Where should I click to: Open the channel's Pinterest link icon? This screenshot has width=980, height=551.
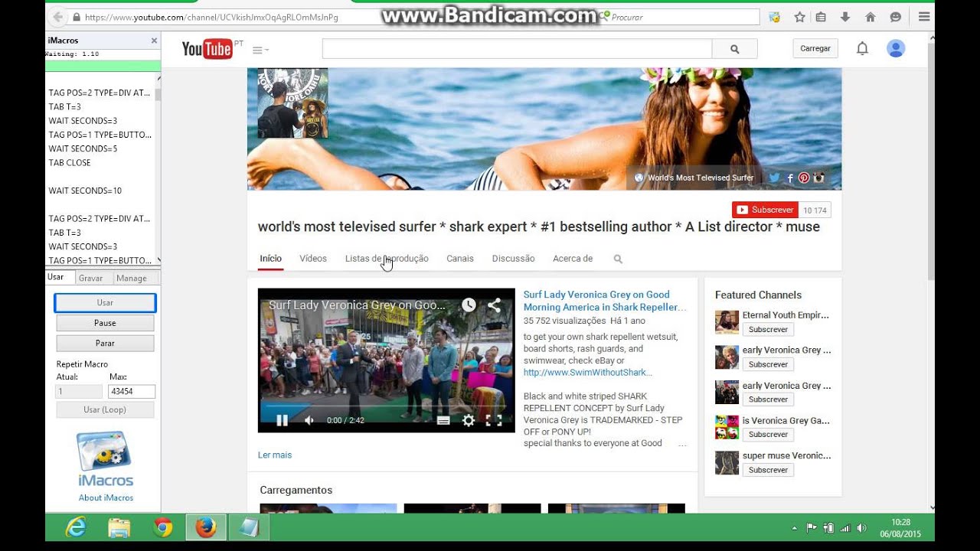tap(804, 178)
